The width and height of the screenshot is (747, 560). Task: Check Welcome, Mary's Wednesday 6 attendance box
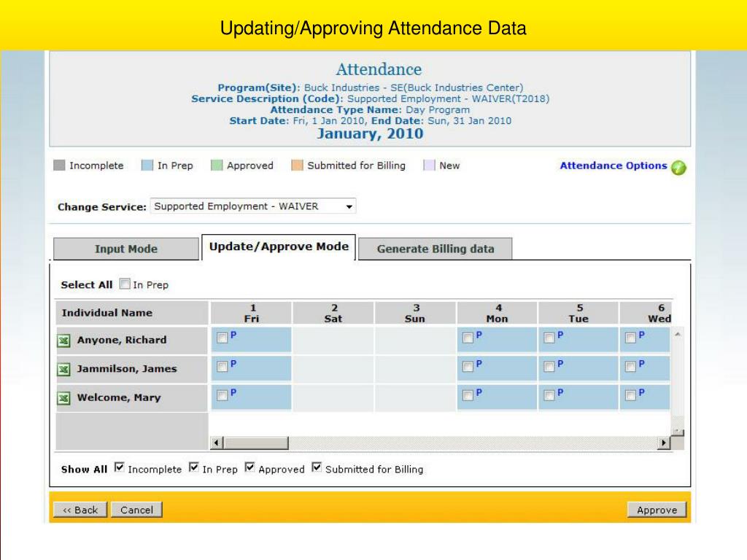tap(631, 394)
